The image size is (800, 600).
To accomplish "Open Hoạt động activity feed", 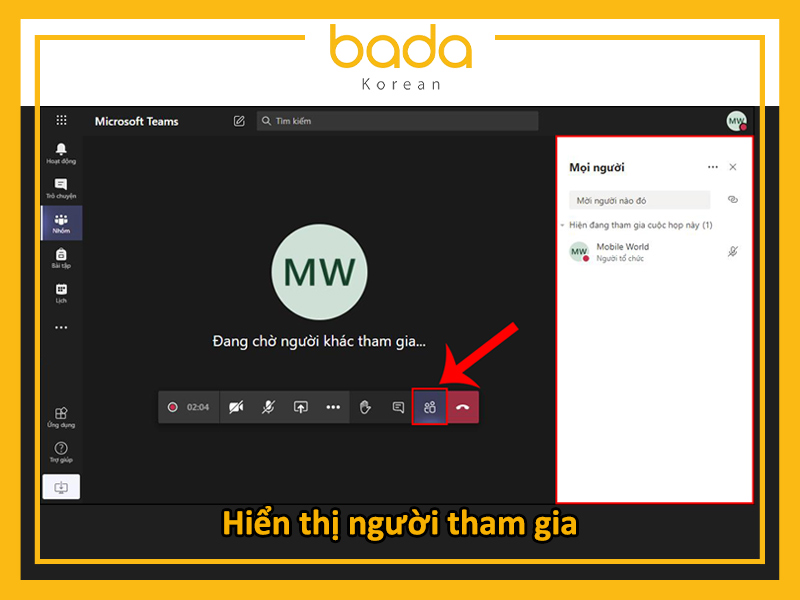I will 61,153.
